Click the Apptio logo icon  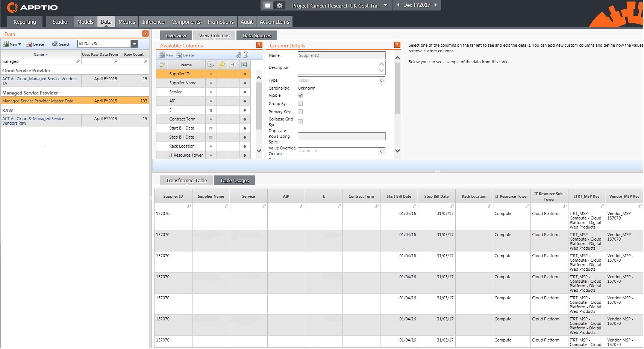(x=12, y=7)
